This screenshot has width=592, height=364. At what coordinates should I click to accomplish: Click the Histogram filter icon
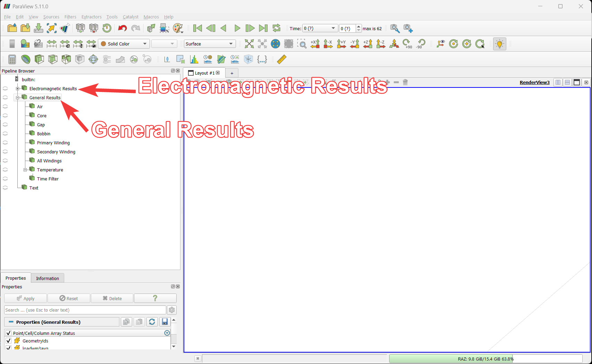point(194,59)
